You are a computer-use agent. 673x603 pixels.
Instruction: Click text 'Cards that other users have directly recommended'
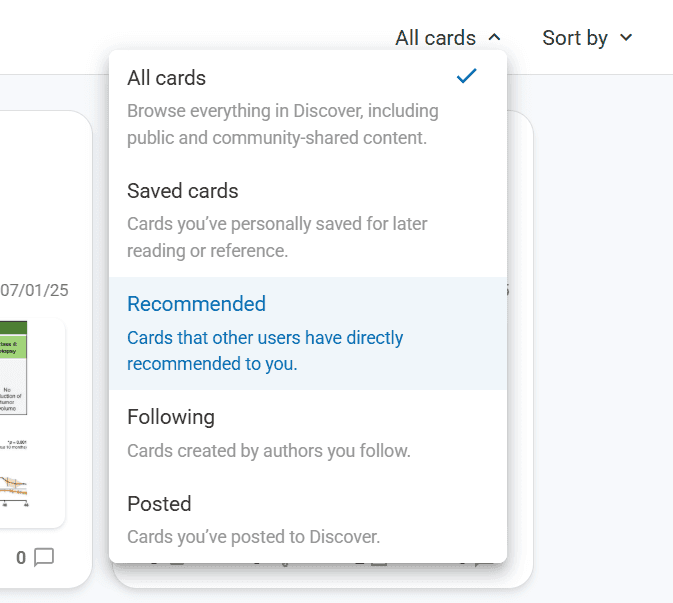point(265,338)
